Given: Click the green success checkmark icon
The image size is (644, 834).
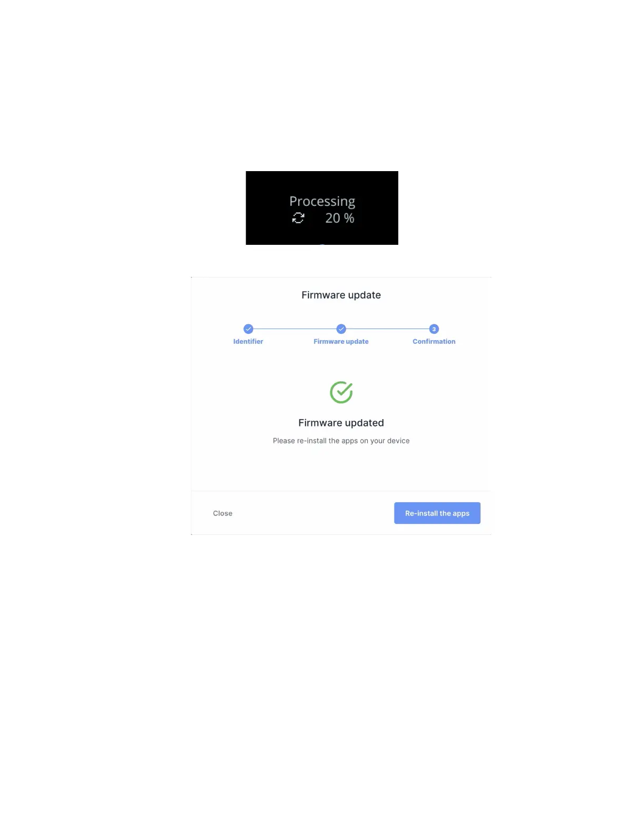Looking at the screenshot, I should point(341,392).
